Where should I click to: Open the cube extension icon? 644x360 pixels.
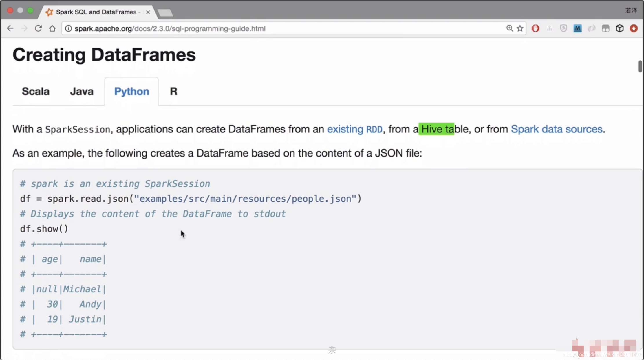[x=620, y=28]
